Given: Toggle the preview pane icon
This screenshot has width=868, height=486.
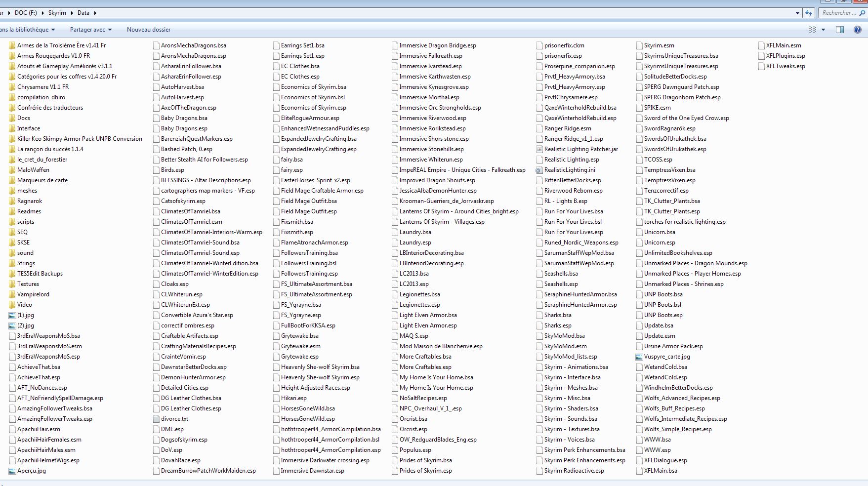Looking at the screenshot, I should pos(840,30).
